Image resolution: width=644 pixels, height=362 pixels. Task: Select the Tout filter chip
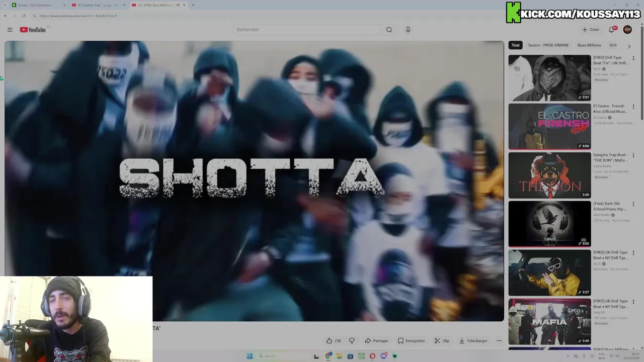516,45
